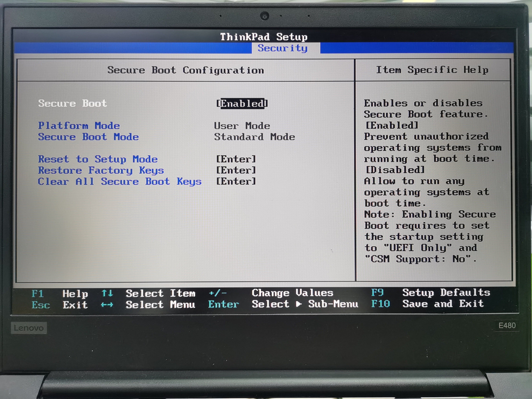Click the F1 Help key hint
The width and height of the screenshot is (532, 399).
[x=60, y=294]
